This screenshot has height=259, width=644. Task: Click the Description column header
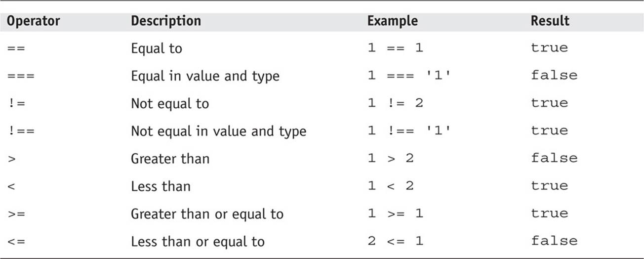[165, 21]
